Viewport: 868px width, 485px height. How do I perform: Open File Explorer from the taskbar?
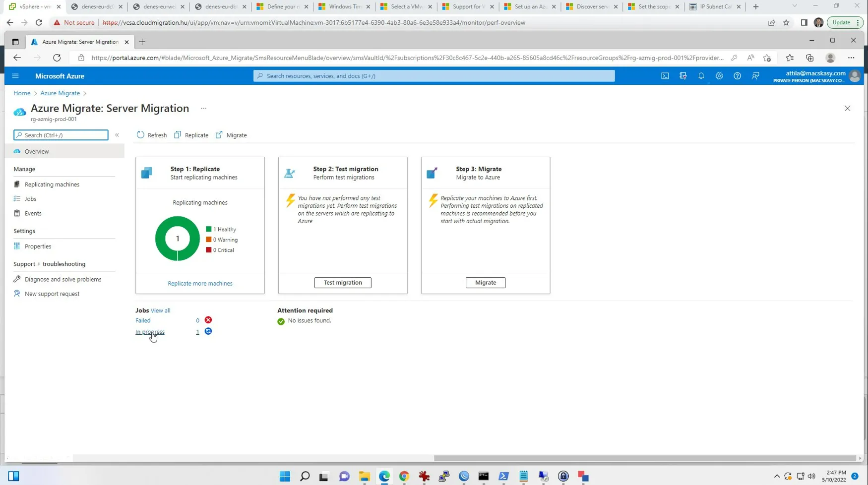click(x=365, y=477)
